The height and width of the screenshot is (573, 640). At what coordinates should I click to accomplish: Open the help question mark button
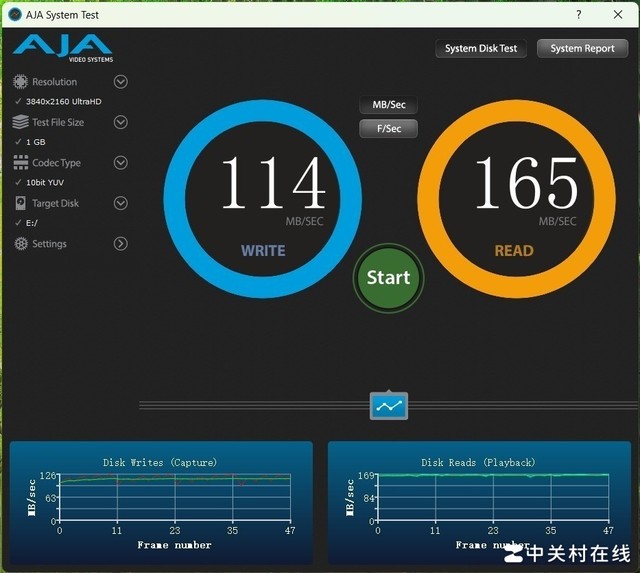point(579,15)
